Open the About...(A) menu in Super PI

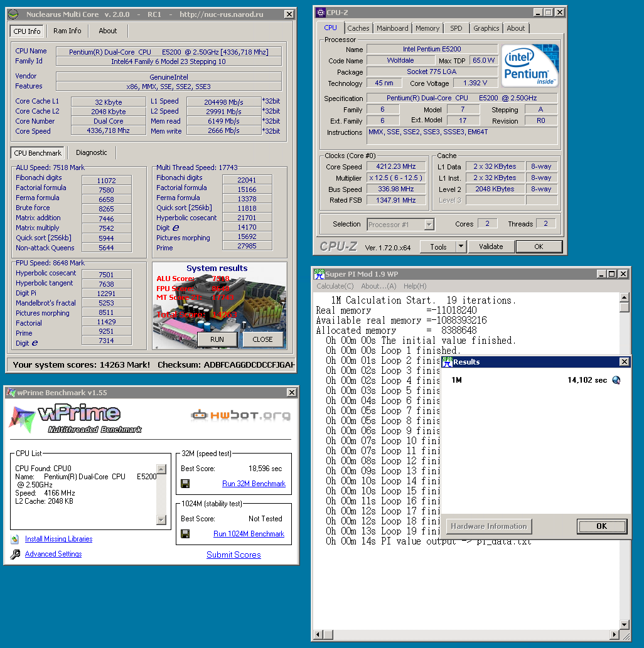click(x=378, y=286)
